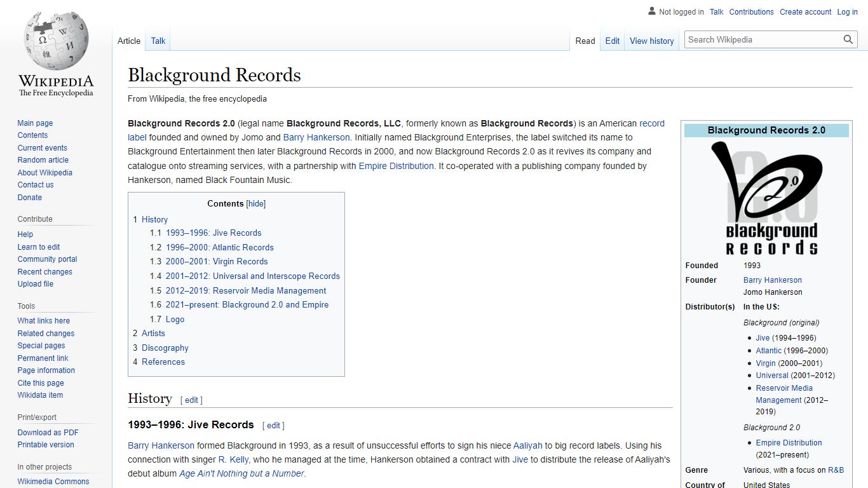This screenshot has width=868, height=488.
Task: Jump to the Discography section
Action: click(165, 348)
